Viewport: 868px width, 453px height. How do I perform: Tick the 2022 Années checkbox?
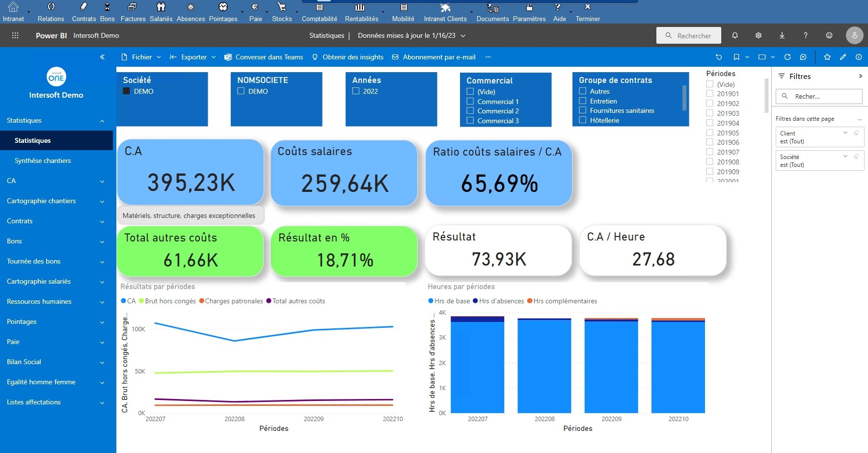(x=355, y=91)
